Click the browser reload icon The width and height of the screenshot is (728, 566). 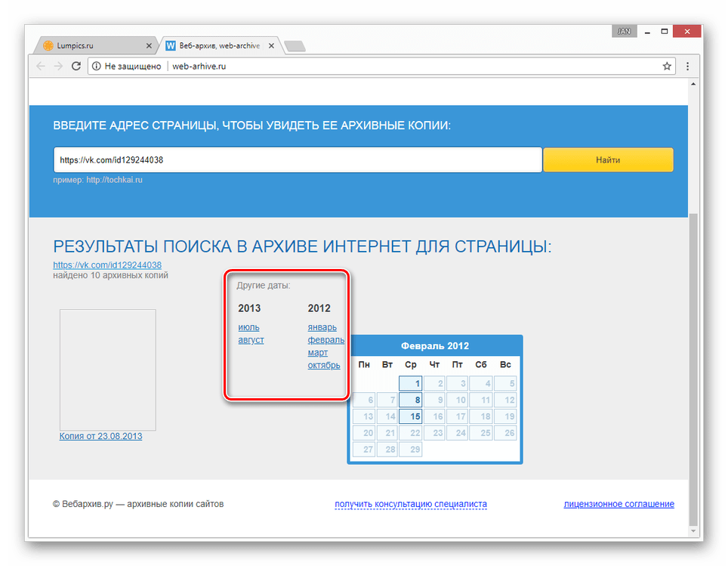[76, 66]
